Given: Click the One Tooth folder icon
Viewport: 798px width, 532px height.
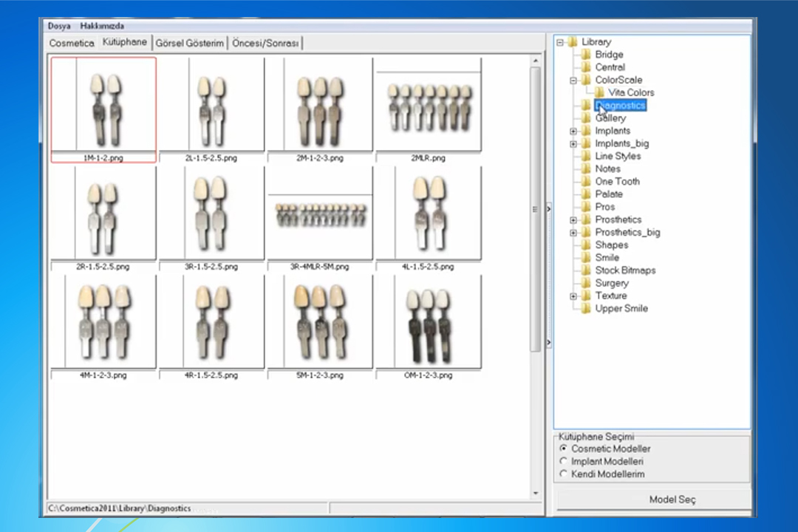Looking at the screenshot, I should 586,181.
